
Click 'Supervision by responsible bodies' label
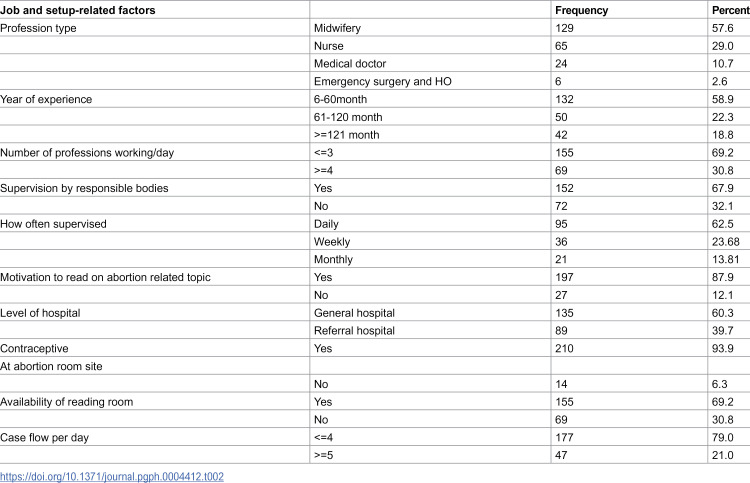(84, 188)
